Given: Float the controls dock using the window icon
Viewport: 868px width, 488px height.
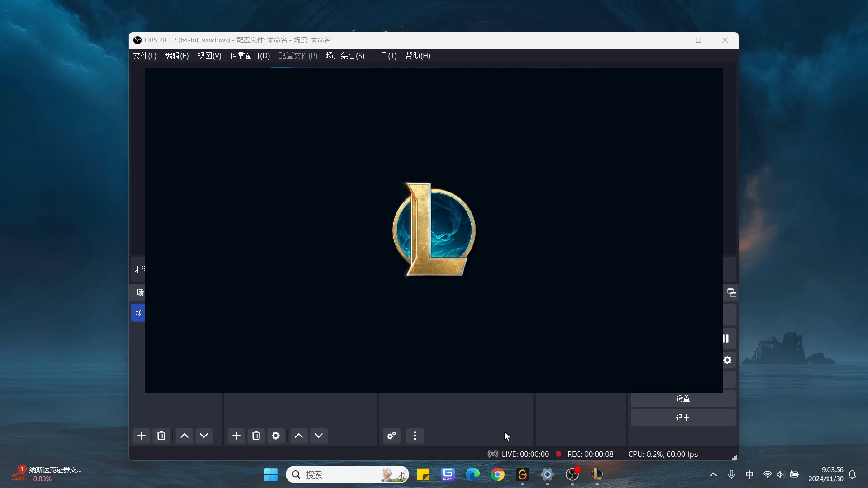Looking at the screenshot, I should 731,293.
